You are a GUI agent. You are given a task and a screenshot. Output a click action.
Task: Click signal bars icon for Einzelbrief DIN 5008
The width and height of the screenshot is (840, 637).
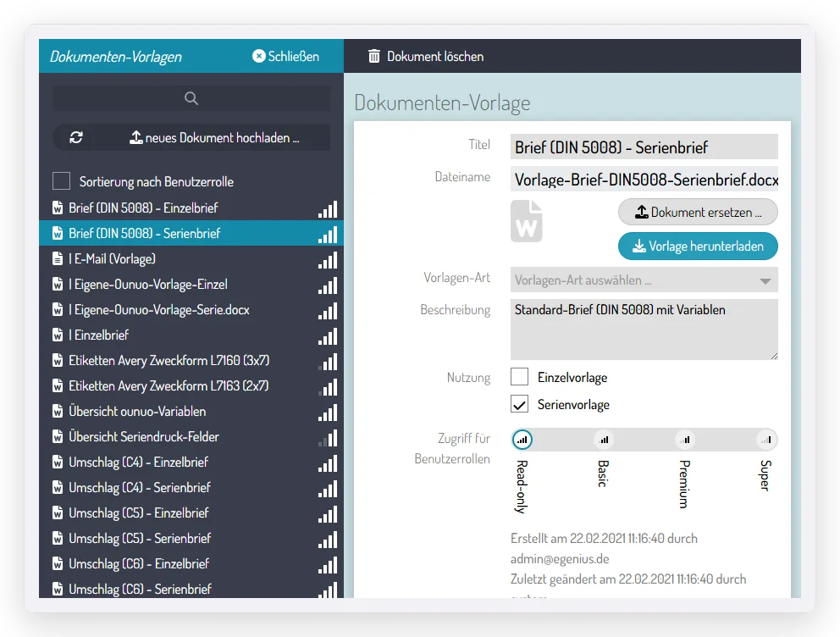[328, 209]
